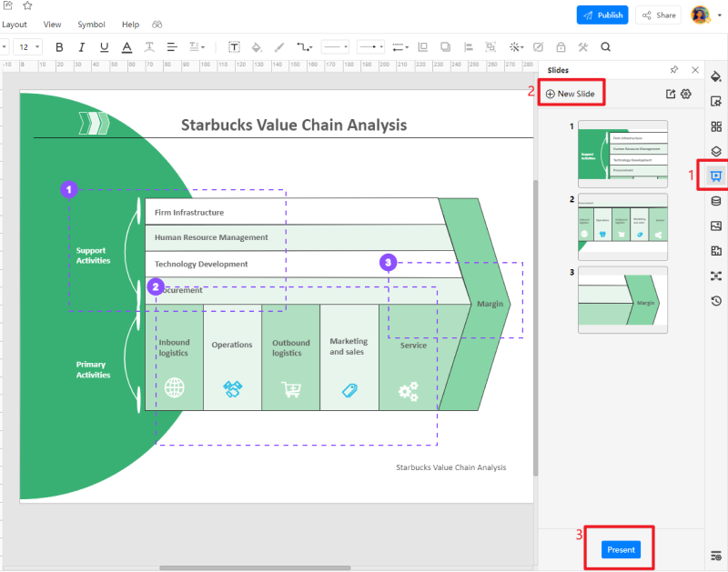
Task: Open the image sidebar icon
Action: pyautogui.click(x=716, y=226)
